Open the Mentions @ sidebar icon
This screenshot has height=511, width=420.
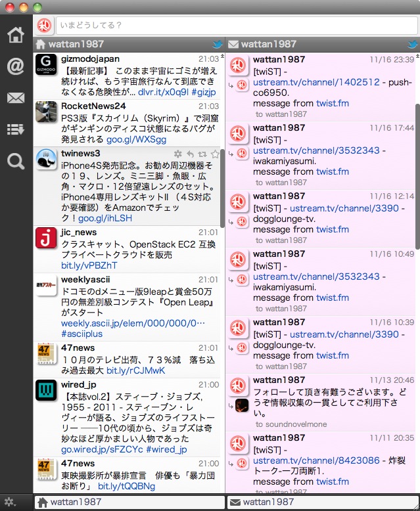click(x=16, y=66)
